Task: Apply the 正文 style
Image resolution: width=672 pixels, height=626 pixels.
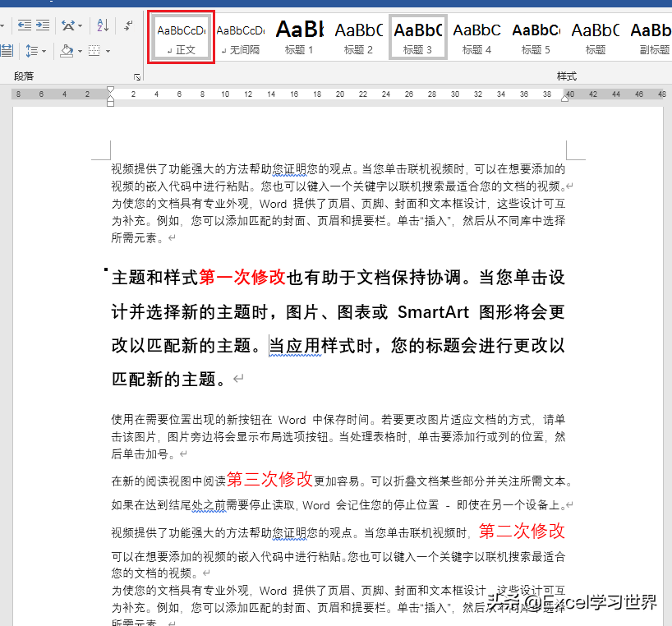Action: [181, 36]
